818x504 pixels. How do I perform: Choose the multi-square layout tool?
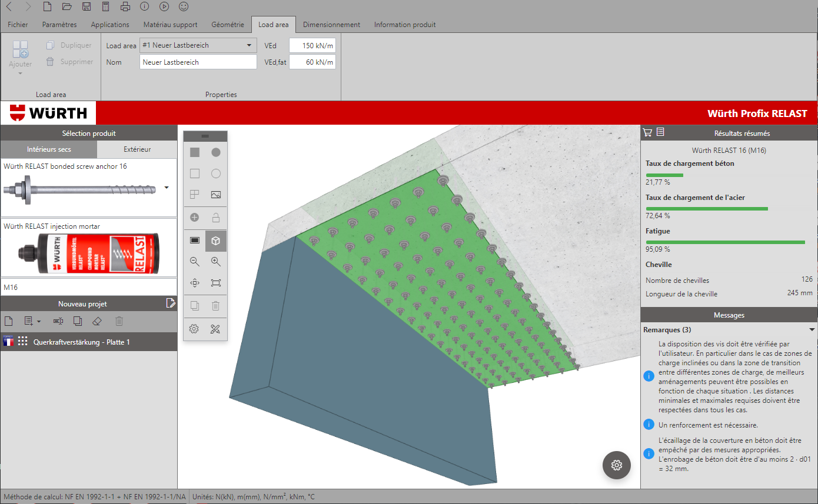click(195, 195)
